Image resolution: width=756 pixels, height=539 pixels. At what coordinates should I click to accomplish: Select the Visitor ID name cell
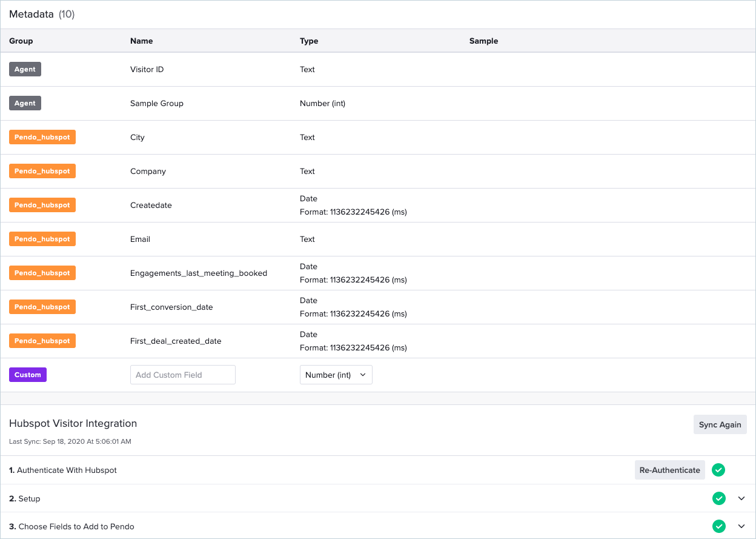147,69
